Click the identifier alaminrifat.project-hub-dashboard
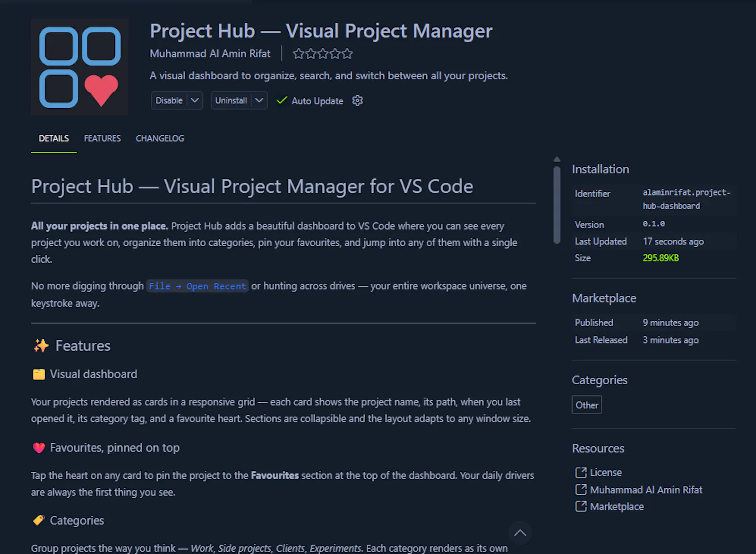756x554 pixels. [x=687, y=199]
